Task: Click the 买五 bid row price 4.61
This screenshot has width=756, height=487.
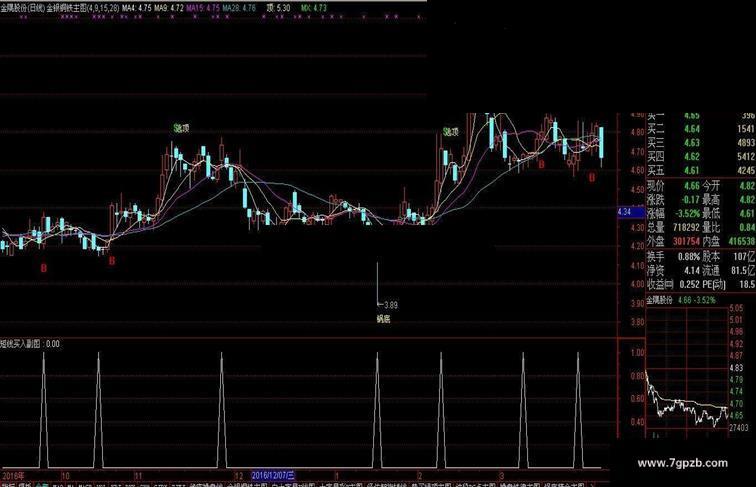Action: point(692,171)
